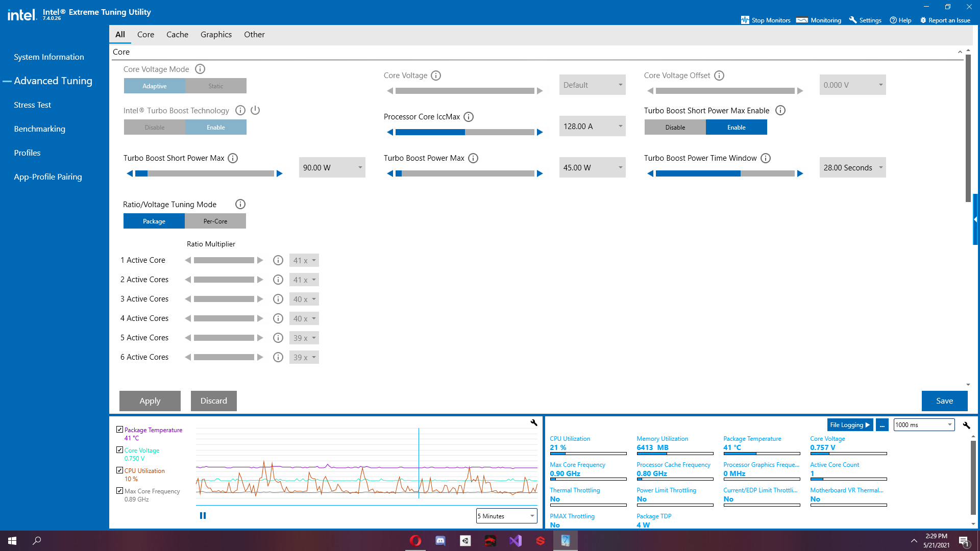The image size is (980, 551).
Task: Click Turbo Boost Technology power icon
Action: 255,110
